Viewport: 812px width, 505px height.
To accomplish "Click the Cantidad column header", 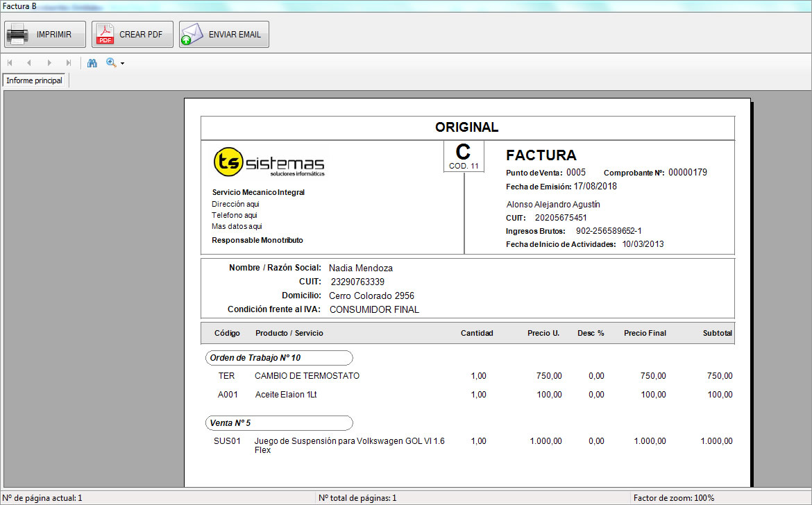I will pyautogui.click(x=477, y=333).
